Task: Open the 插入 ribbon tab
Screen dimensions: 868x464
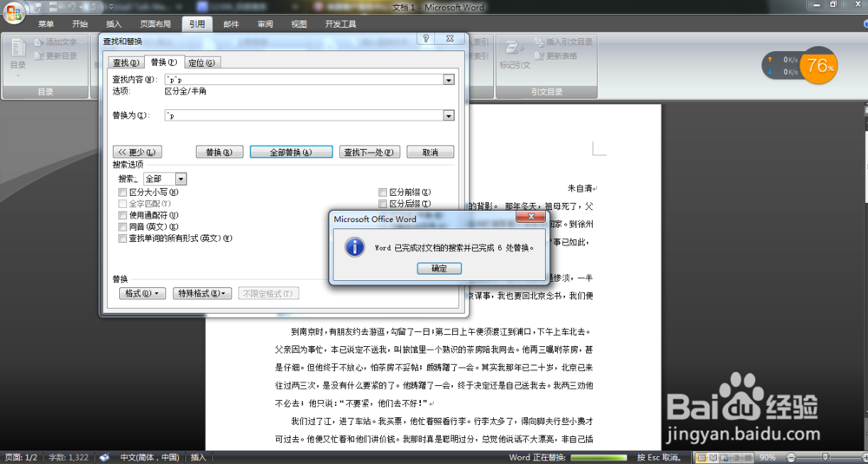Action: point(114,23)
